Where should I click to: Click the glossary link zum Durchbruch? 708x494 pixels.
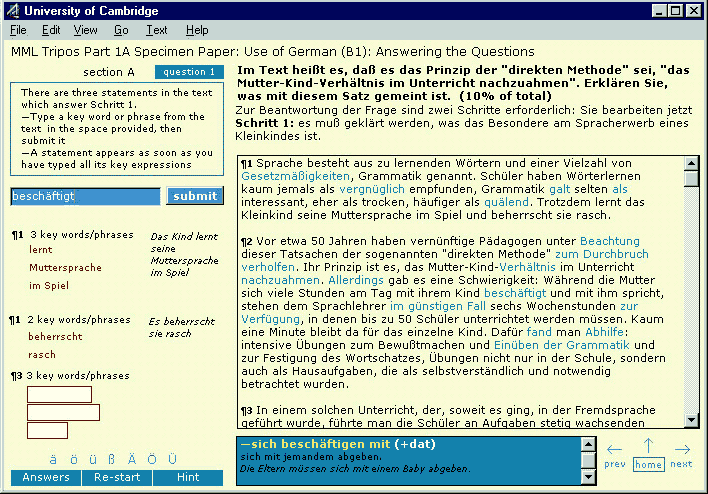coord(601,254)
